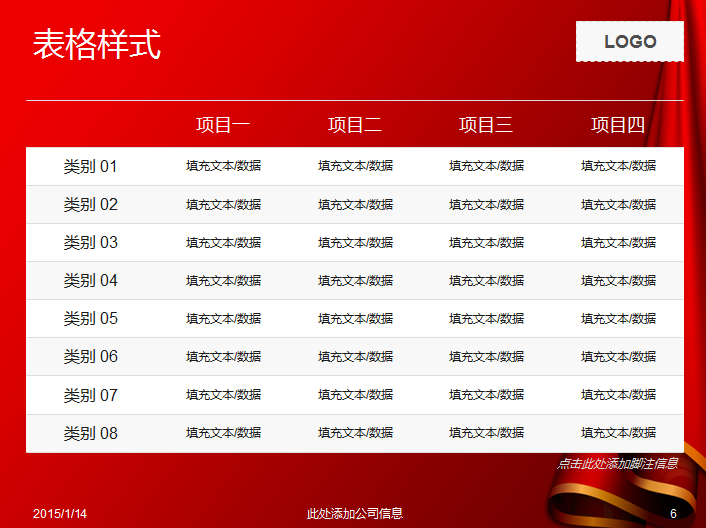The height and width of the screenshot is (528, 706).
Task: Select 类别 07 cell under 项目四
Action: coord(618,395)
